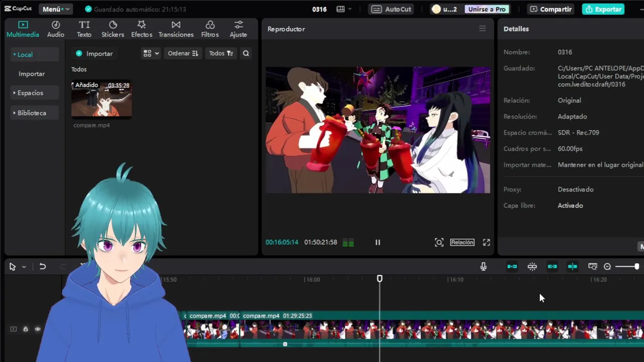
Task: Click the 60.00fps frame rate value
Action: tap(570, 149)
